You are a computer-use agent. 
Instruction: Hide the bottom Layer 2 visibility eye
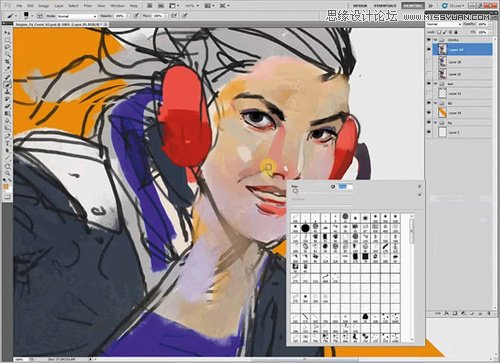[x=429, y=132]
